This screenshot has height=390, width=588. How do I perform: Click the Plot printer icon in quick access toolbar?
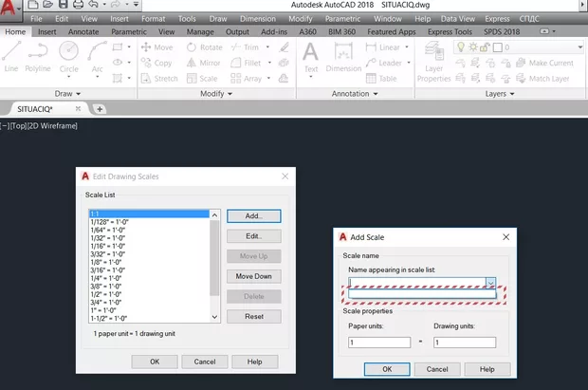[78, 5]
